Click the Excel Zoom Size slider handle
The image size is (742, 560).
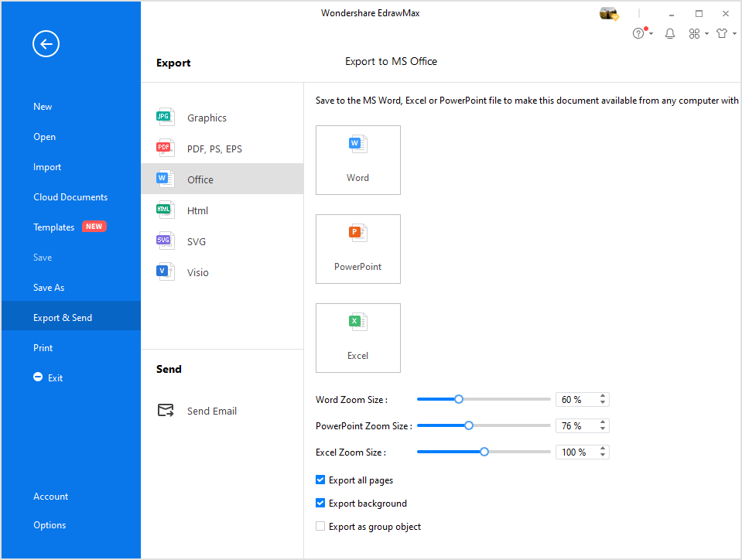point(484,452)
